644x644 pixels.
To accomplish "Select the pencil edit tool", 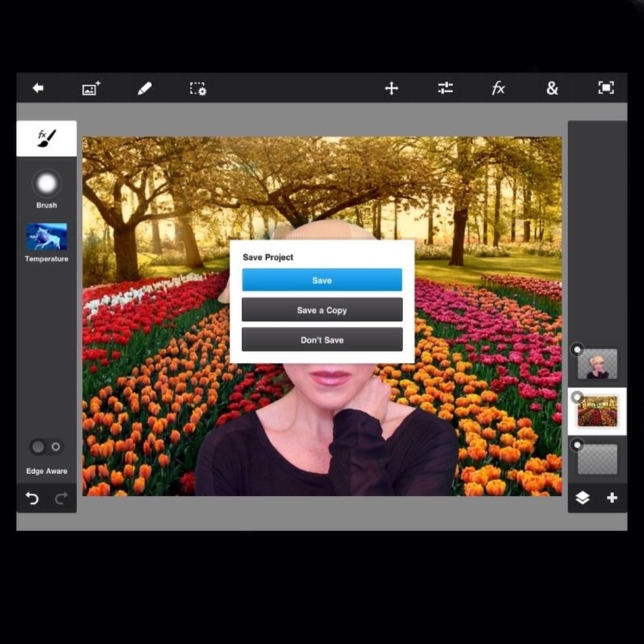I will pyautogui.click(x=145, y=88).
